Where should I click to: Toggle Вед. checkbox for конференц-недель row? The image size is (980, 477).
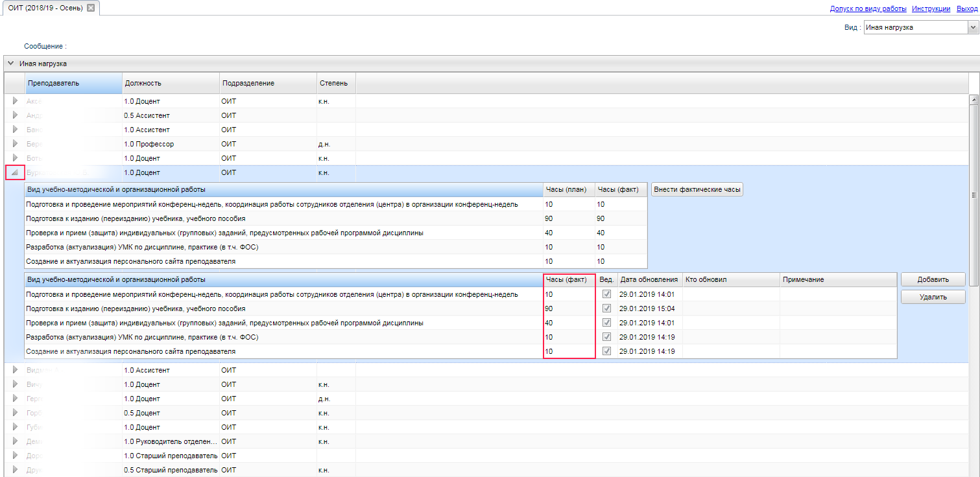click(606, 294)
